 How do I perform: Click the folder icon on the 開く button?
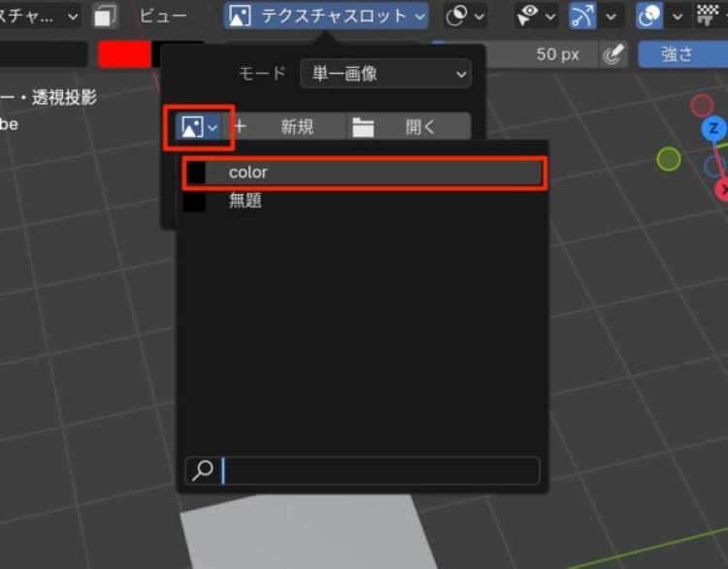[363, 127]
